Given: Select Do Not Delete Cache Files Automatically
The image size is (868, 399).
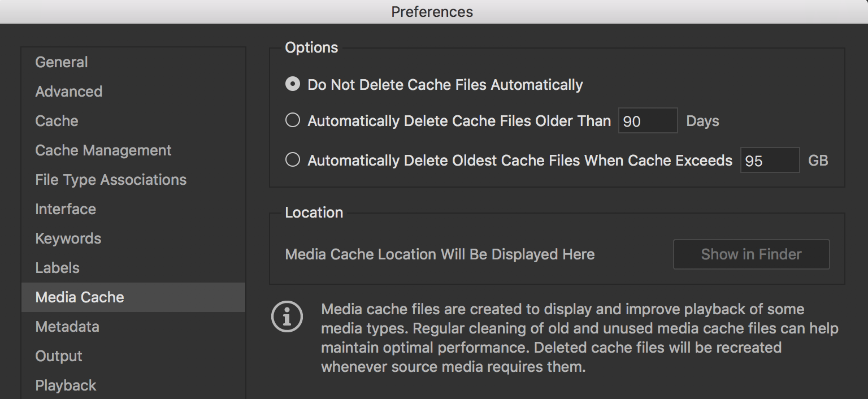Looking at the screenshot, I should (293, 84).
